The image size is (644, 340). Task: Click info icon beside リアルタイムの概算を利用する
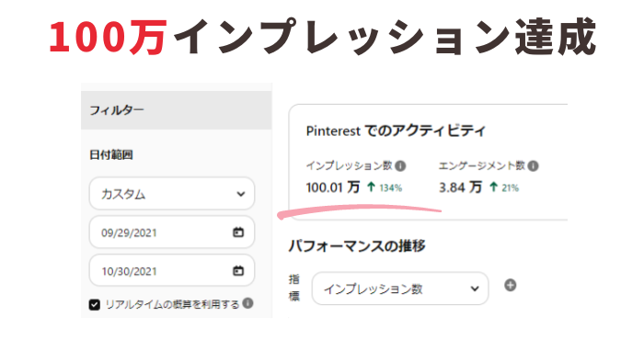[x=247, y=303]
